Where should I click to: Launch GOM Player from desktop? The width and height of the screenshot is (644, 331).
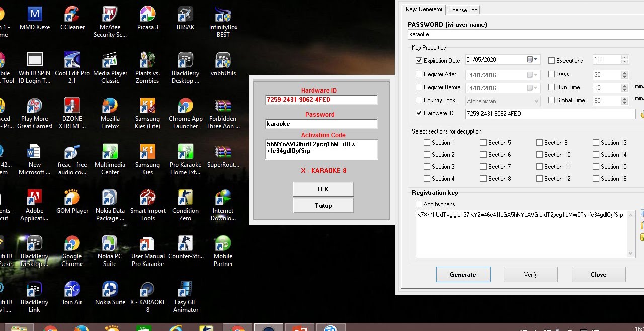[x=72, y=202]
